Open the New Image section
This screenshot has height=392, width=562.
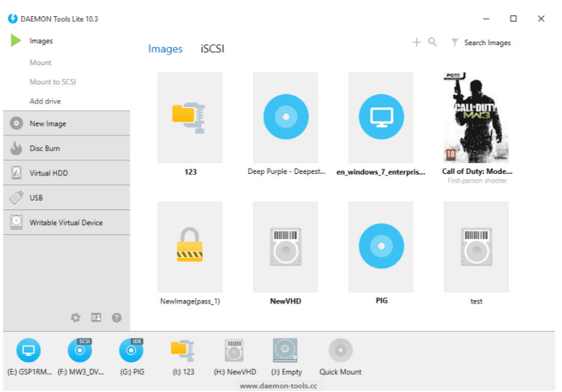[x=66, y=123]
